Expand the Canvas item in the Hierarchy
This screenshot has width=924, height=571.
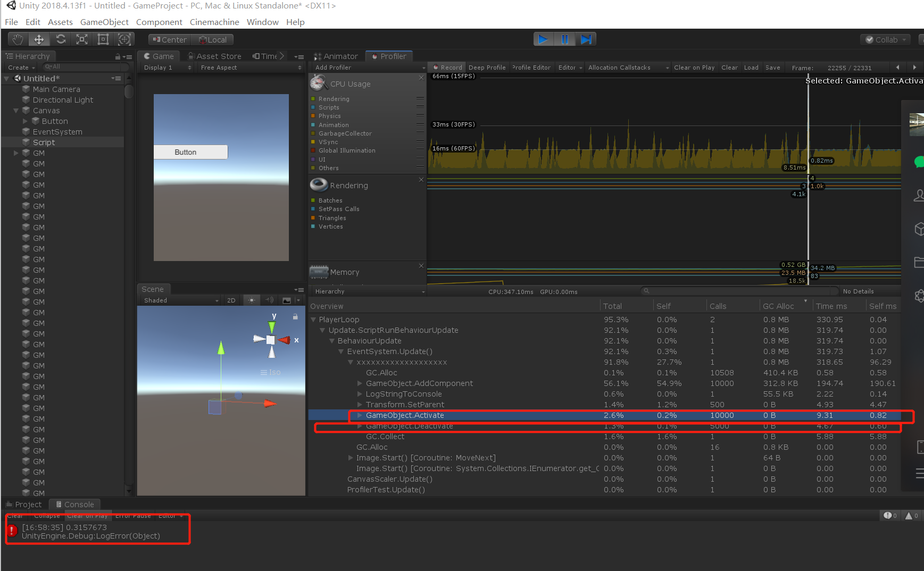(16, 110)
